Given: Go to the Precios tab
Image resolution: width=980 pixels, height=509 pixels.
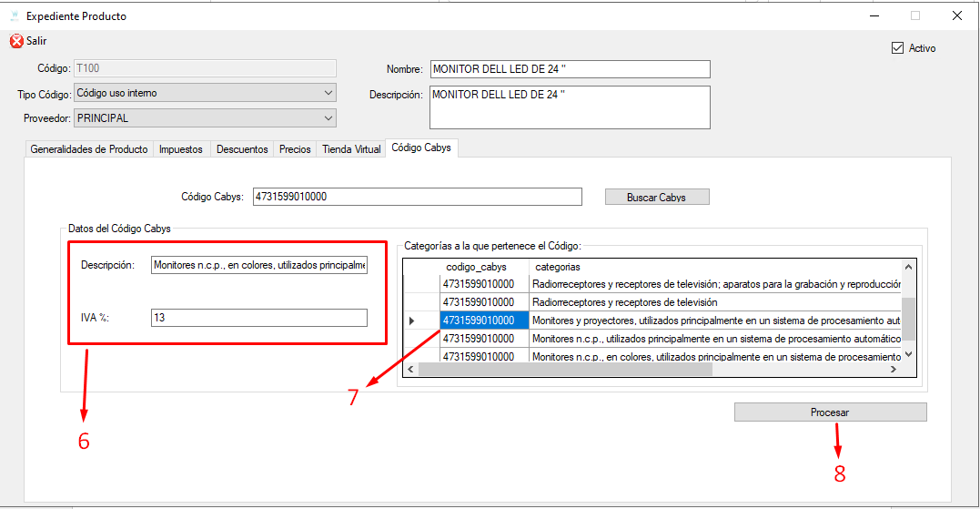Looking at the screenshot, I should pyautogui.click(x=295, y=149).
